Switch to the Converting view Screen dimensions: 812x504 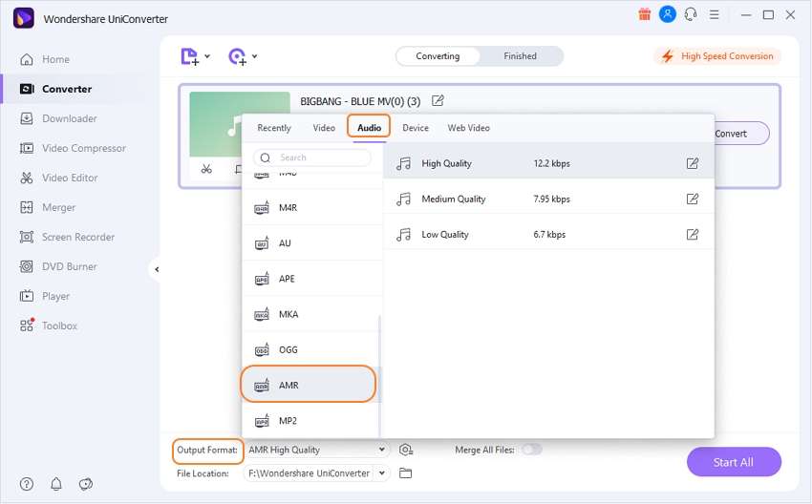(x=438, y=56)
